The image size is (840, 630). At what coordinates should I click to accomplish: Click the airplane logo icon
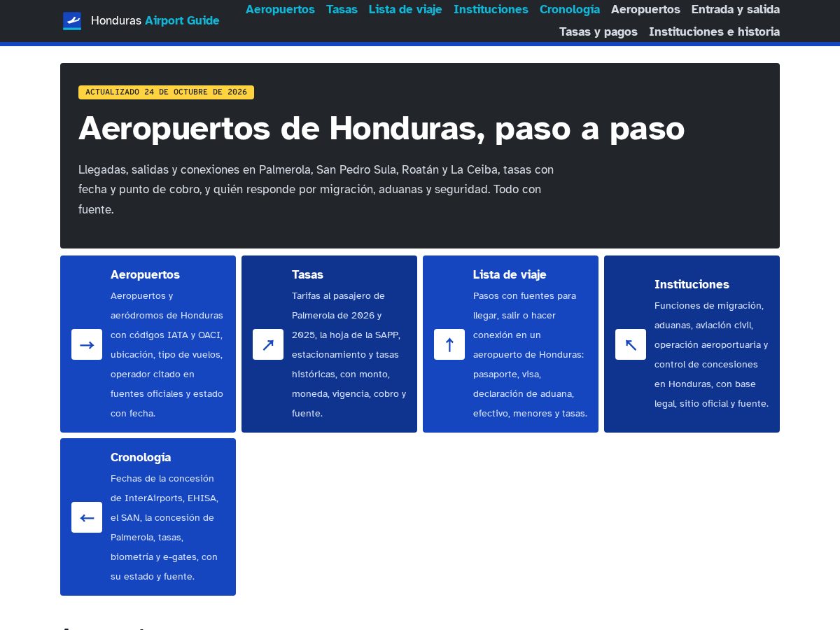coord(72,21)
